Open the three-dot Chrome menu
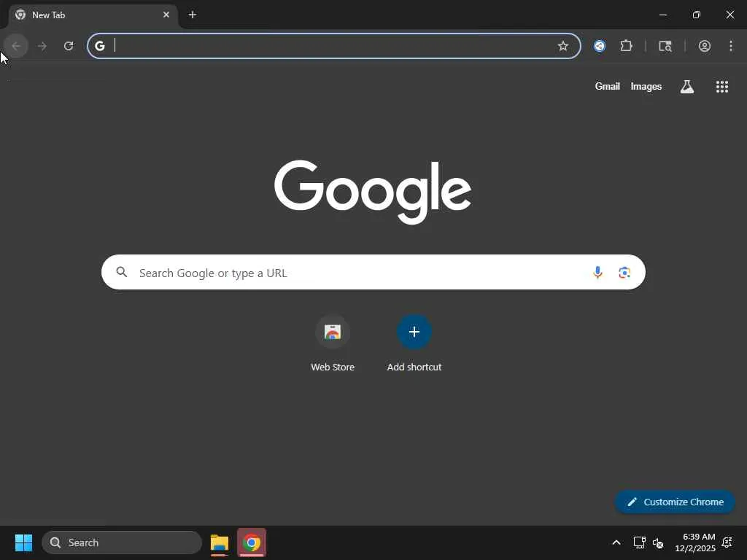 tap(731, 46)
